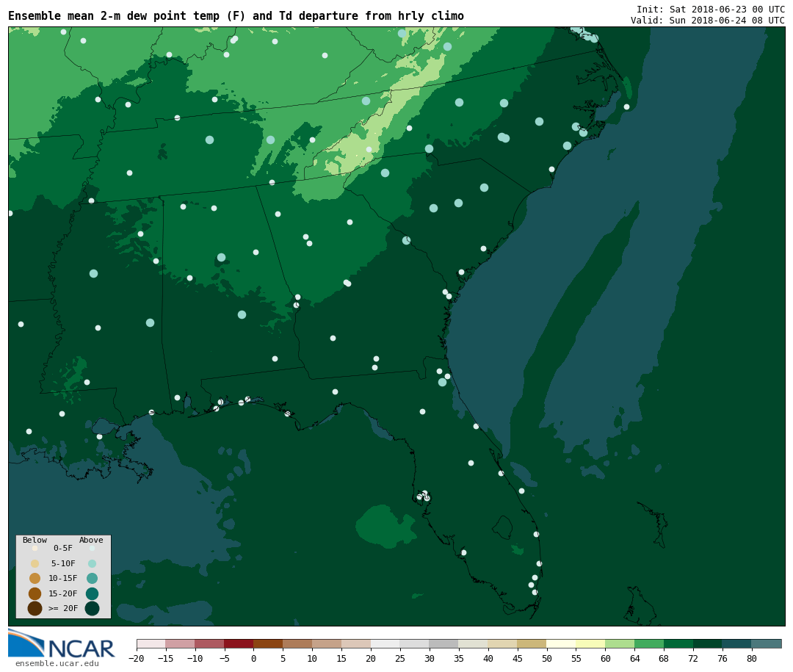This screenshot has height=672, width=793.
Task: Click the Above 10-15F teal legend circle
Action: pos(92,579)
